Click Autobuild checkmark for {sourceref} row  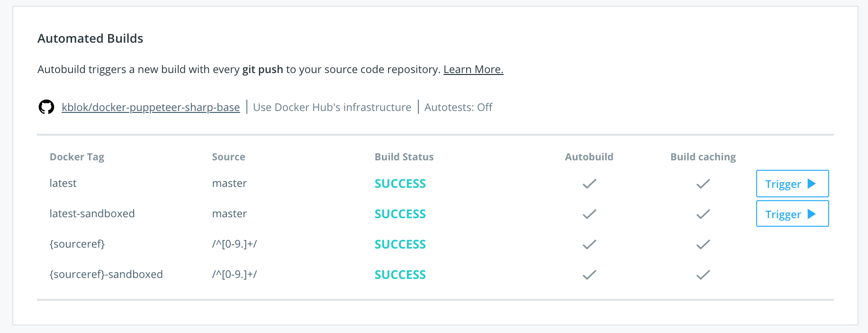589,244
